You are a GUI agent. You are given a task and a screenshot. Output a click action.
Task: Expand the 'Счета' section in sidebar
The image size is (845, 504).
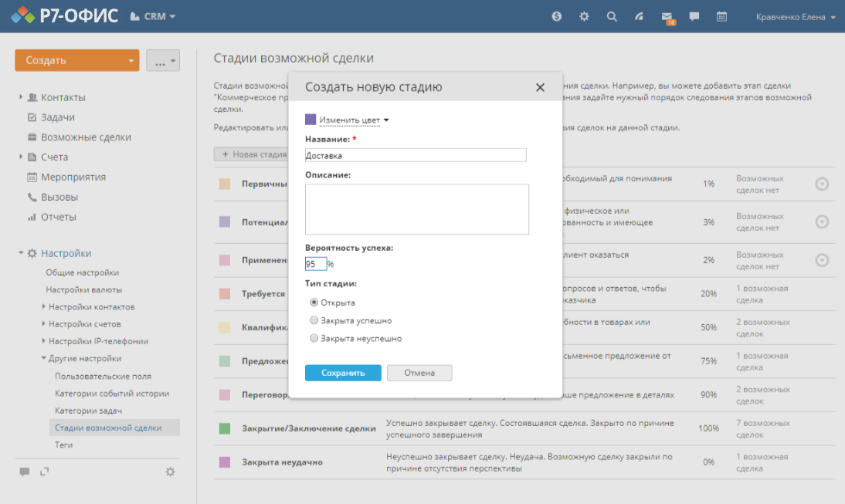21,156
